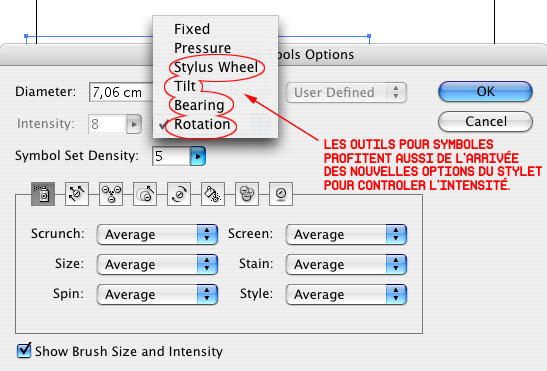Select the Symbol Sprayer tool icon
547x371 pixels.
click(43, 194)
